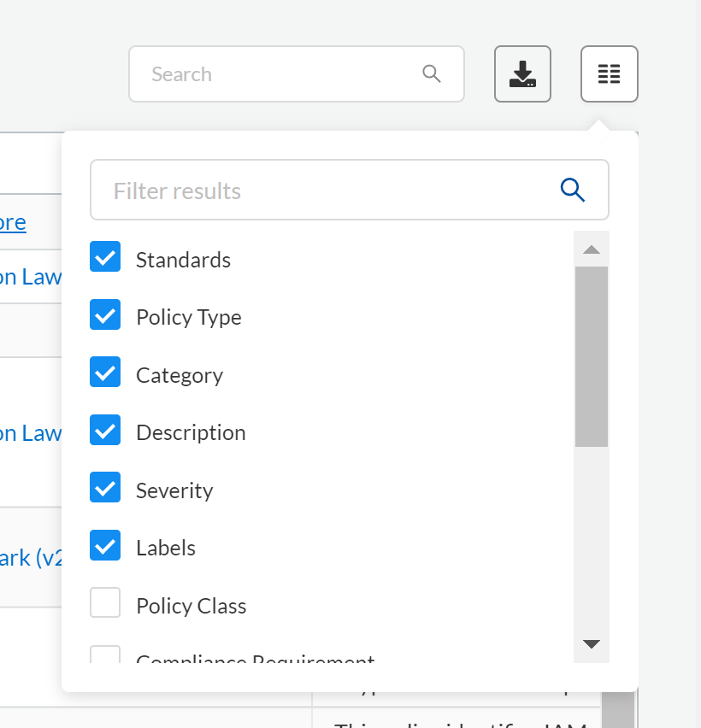Disable the Category column checkbox
Image resolution: width=701 pixels, height=728 pixels.
click(105, 373)
